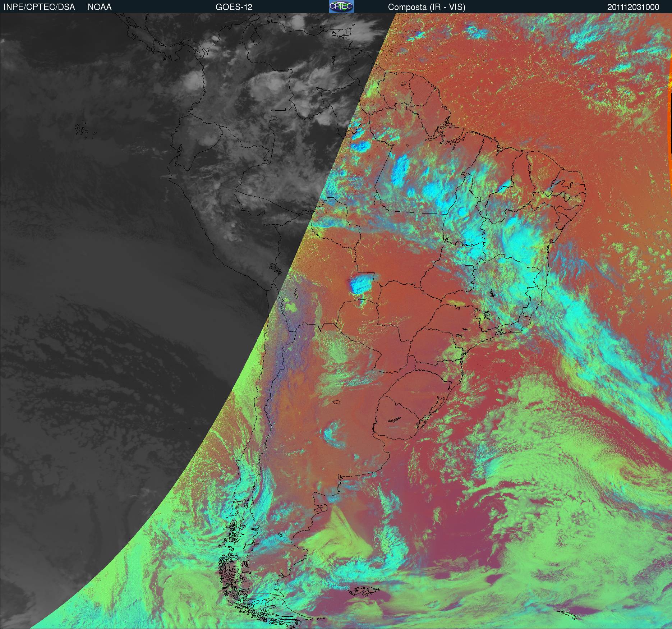Click the Distrito Federal square in central Brazil
Screen dimensions: 672x629
click(x=469, y=267)
